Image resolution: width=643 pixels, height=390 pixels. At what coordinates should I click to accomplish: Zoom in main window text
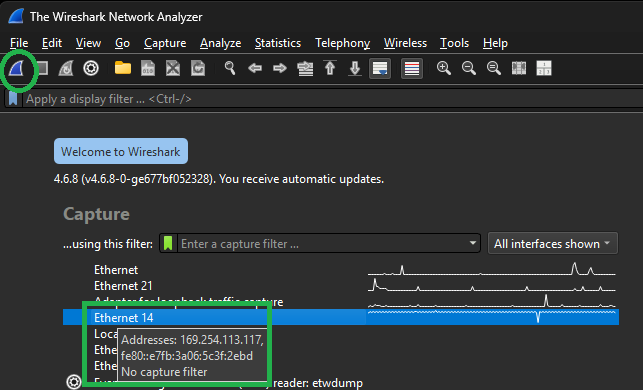(x=444, y=68)
